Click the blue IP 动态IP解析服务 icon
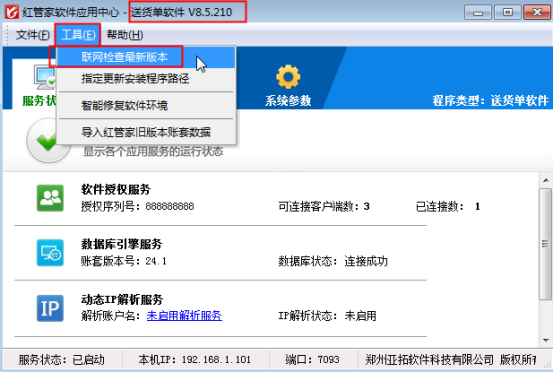 [50, 308]
